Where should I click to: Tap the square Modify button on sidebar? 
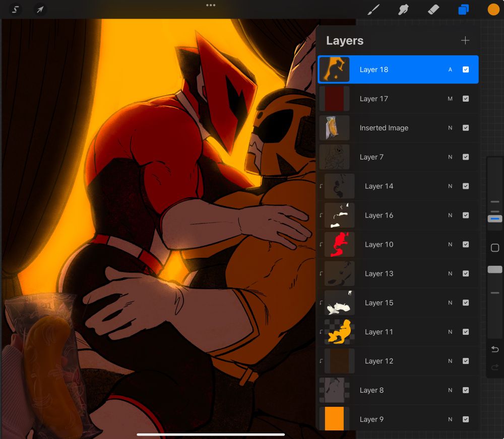point(495,248)
